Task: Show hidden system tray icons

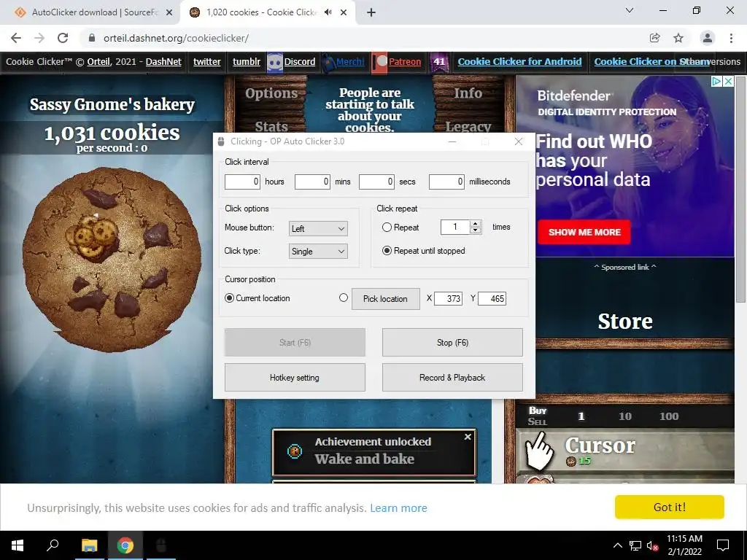Action: click(617, 545)
